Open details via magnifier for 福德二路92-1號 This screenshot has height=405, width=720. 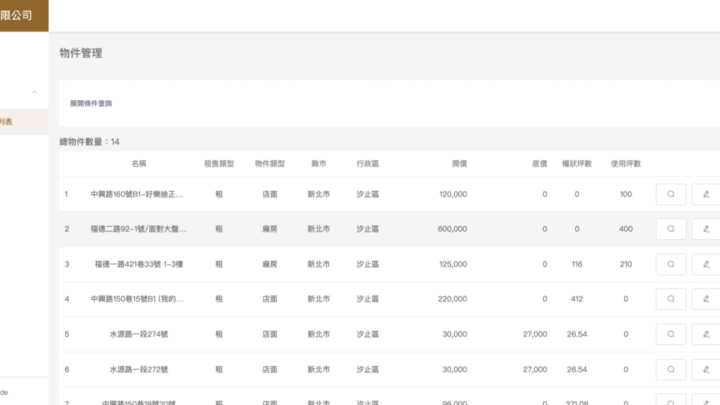[x=671, y=229]
